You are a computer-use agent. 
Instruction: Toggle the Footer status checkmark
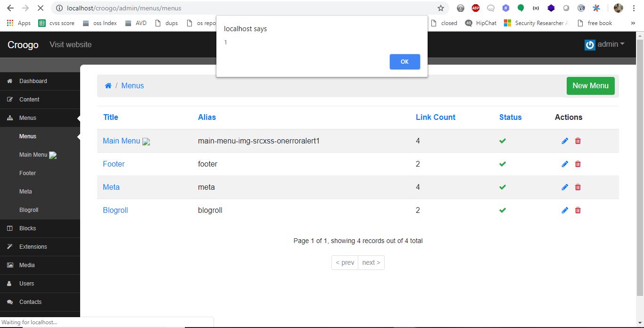[x=503, y=164]
